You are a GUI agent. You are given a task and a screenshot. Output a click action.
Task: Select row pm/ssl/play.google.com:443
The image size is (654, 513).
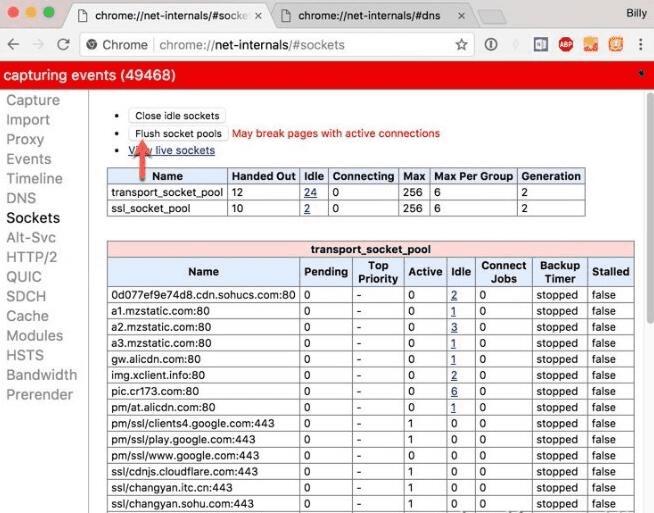click(371, 439)
